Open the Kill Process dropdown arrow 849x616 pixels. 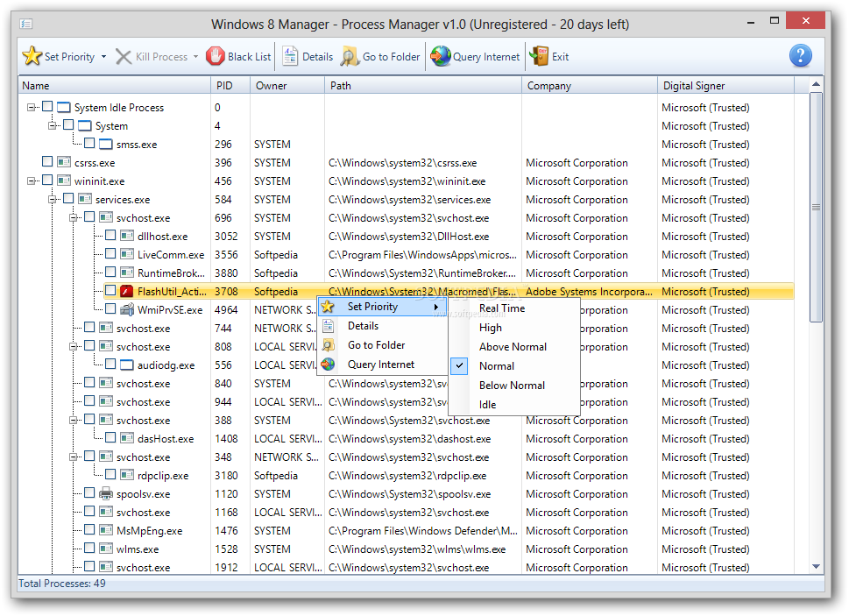195,57
